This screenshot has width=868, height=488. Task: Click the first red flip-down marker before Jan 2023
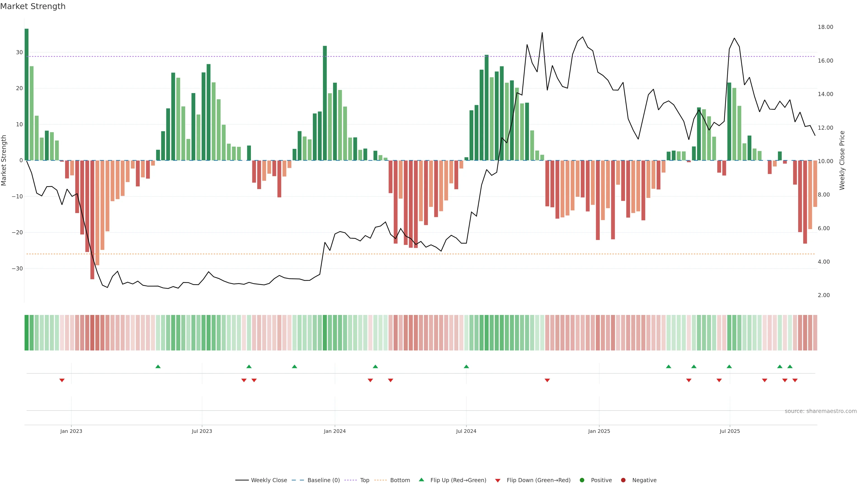point(62,380)
